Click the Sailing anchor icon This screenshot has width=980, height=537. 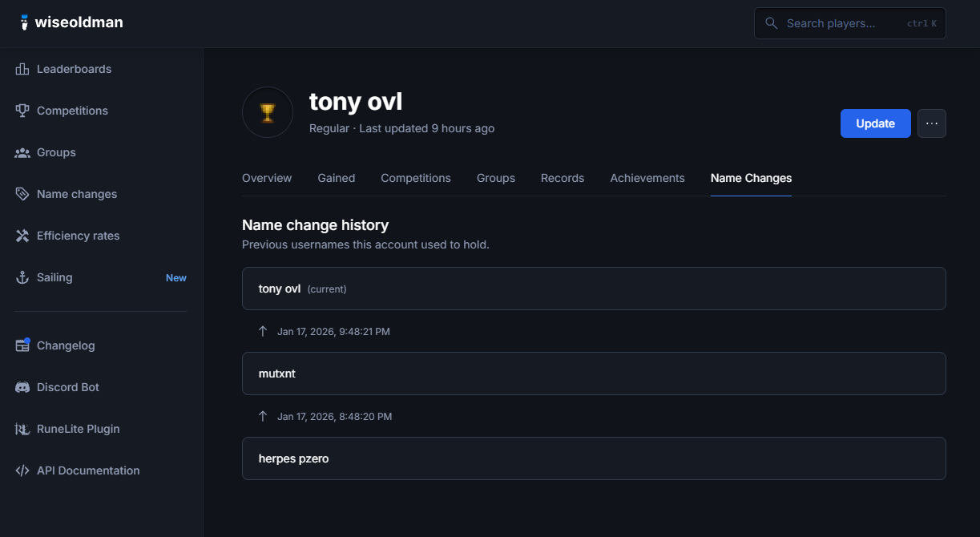click(x=22, y=277)
